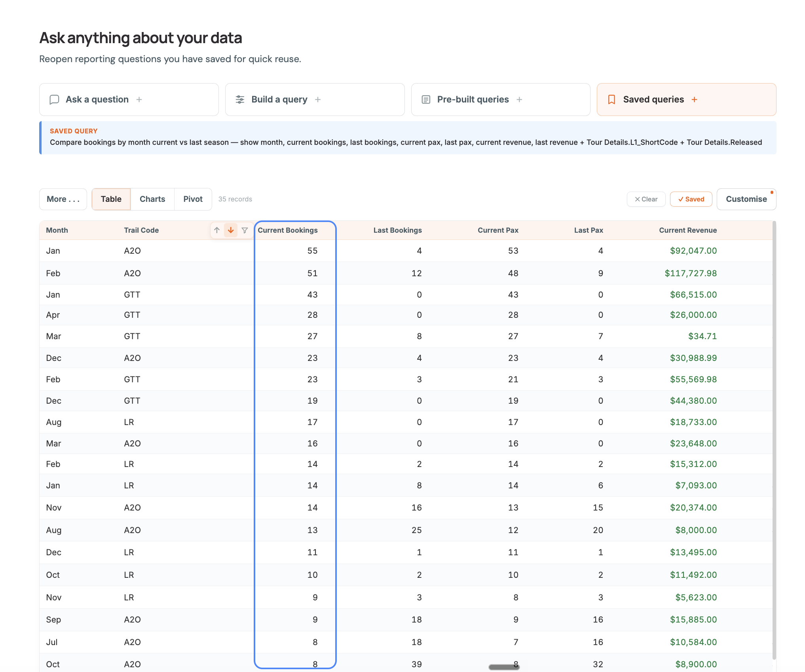Switch to the Charts tab
Screen dimensions: 805x672
point(152,199)
